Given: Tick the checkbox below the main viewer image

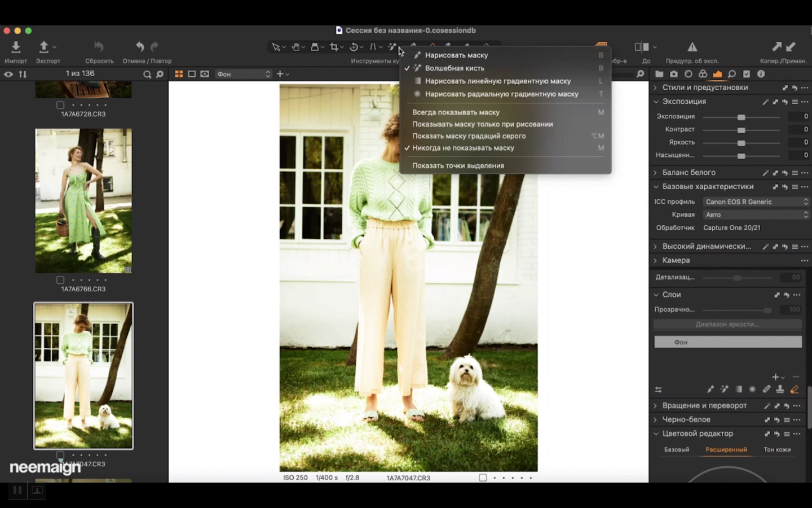Looking at the screenshot, I should 483,478.
